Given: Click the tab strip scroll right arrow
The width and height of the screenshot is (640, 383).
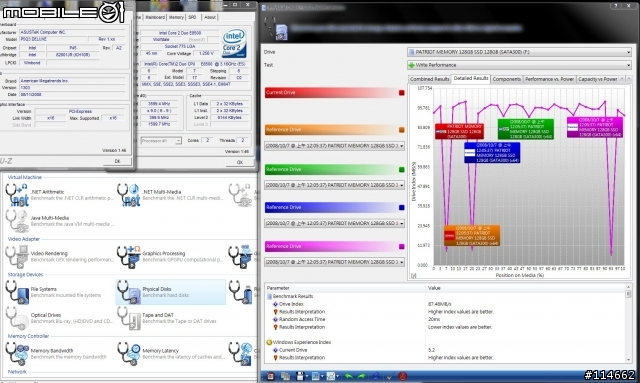Looking at the screenshot, I should 629,79.
